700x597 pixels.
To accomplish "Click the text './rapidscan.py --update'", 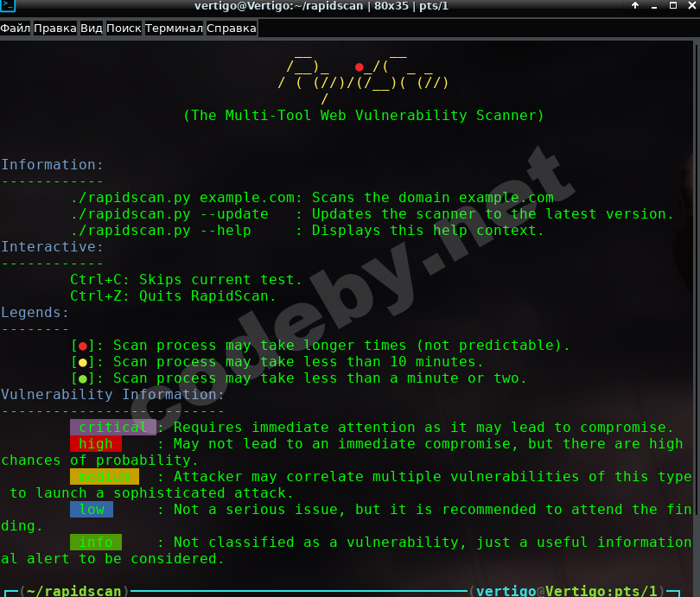I will tap(169, 214).
